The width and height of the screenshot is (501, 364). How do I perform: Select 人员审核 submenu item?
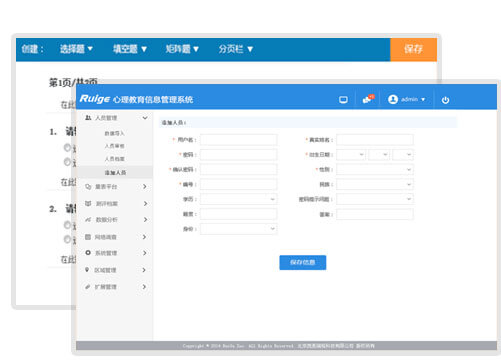coord(114,146)
